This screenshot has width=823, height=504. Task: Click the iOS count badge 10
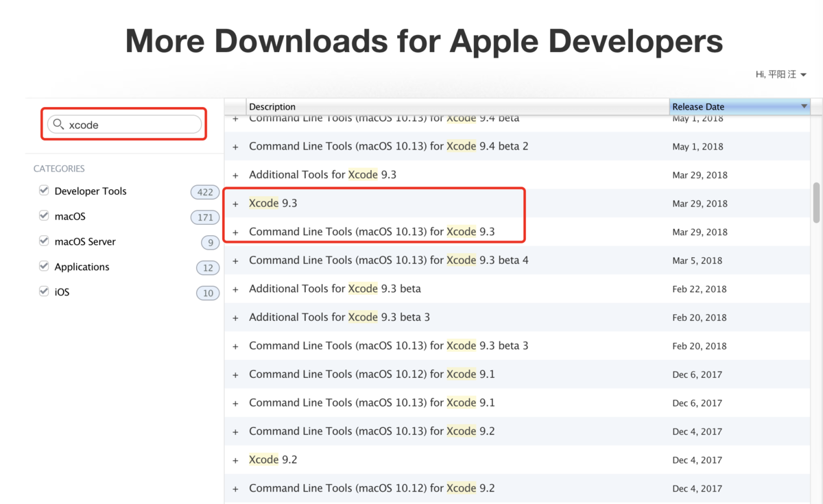click(x=208, y=293)
